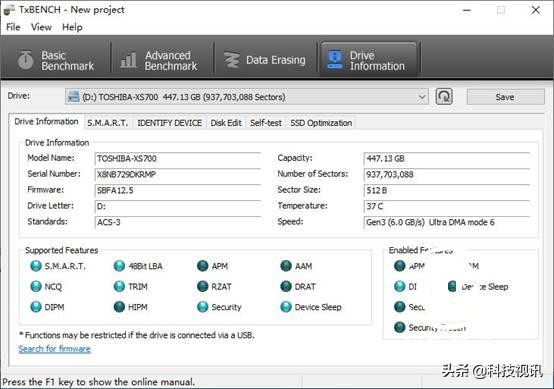Screen dimensions: 554x389
Task: Click the Standards field ACS-3
Action: [178, 222]
